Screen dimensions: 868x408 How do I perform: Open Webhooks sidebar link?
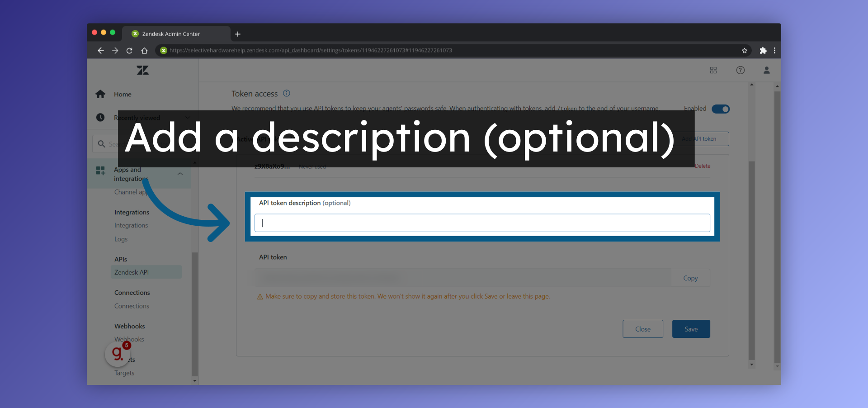[x=129, y=339]
